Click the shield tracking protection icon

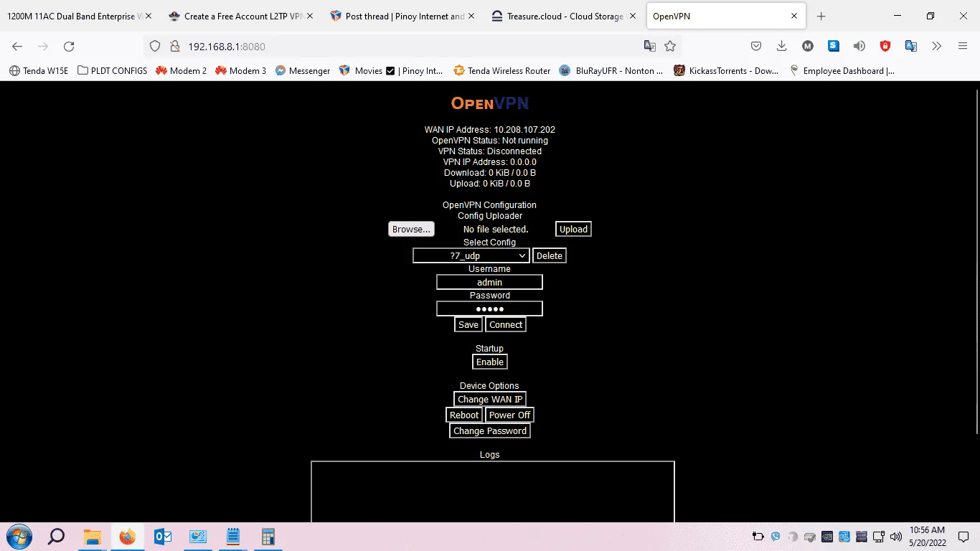[154, 46]
